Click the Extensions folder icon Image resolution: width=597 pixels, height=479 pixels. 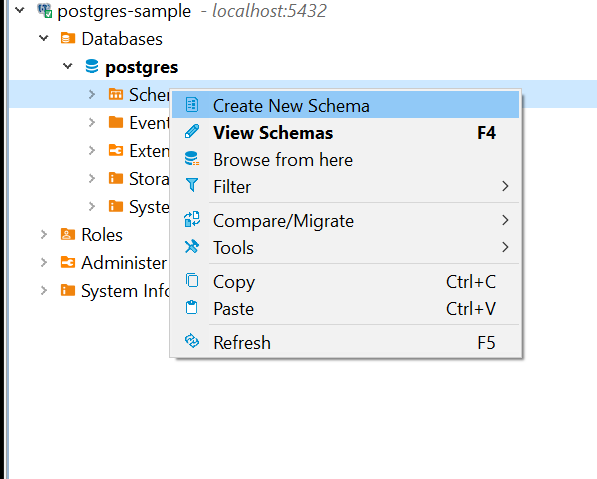(x=116, y=150)
